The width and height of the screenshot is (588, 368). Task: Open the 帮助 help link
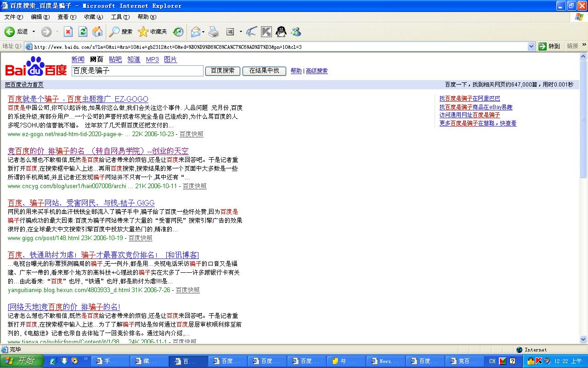(x=296, y=71)
